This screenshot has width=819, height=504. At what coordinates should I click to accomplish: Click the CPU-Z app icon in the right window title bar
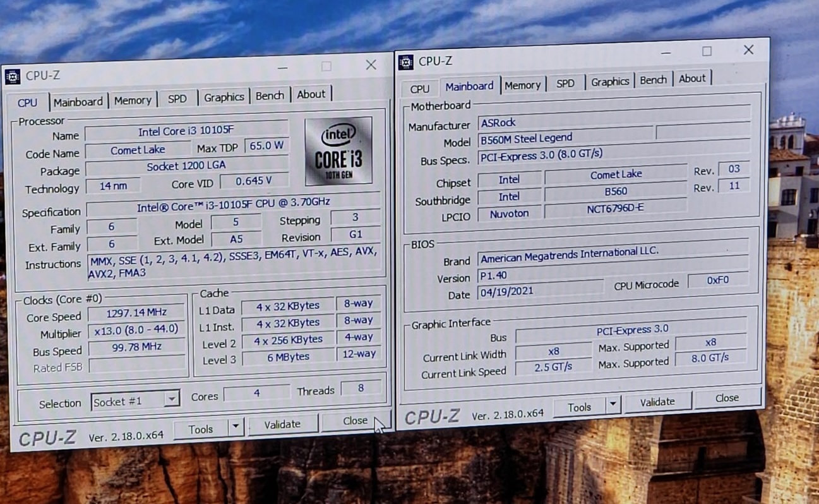click(x=406, y=62)
